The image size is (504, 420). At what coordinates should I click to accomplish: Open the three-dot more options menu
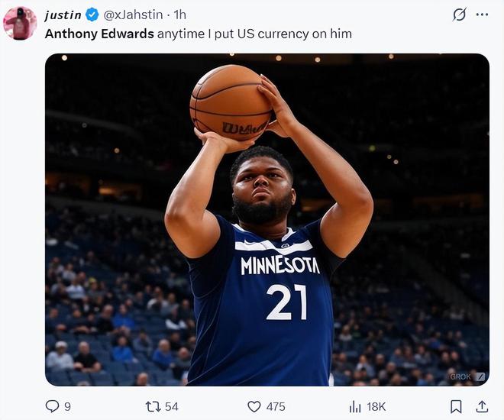[x=482, y=15]
